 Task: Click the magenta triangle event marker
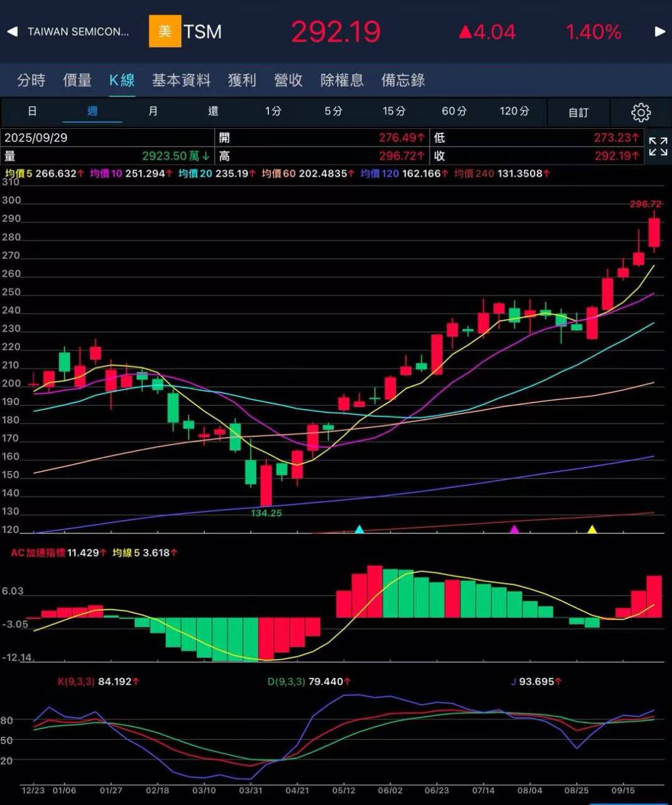click(x=514, y=530)
